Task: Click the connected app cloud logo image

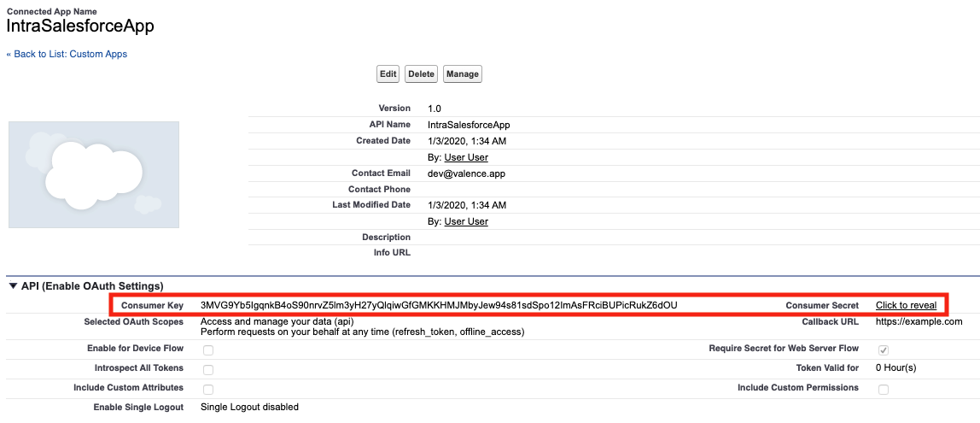Action: (94, 174)
